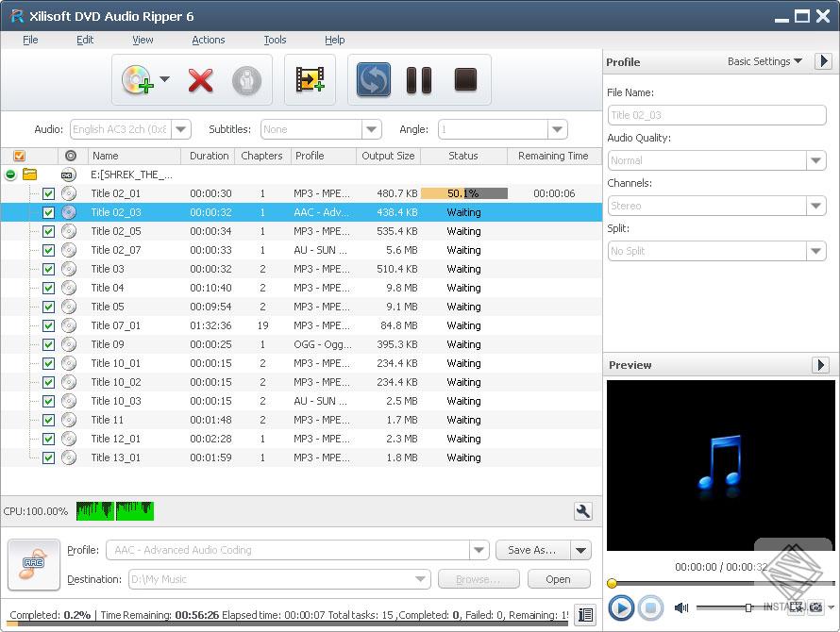This screenshot has width=840, height=632.
Task: Click the Save As button
Action: (527, 550)
